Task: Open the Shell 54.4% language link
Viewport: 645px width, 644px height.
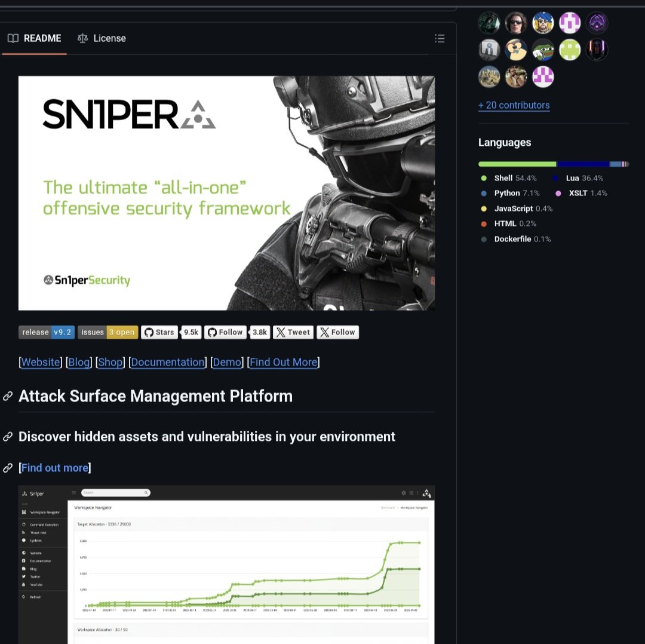Action: tap(509, 178)
